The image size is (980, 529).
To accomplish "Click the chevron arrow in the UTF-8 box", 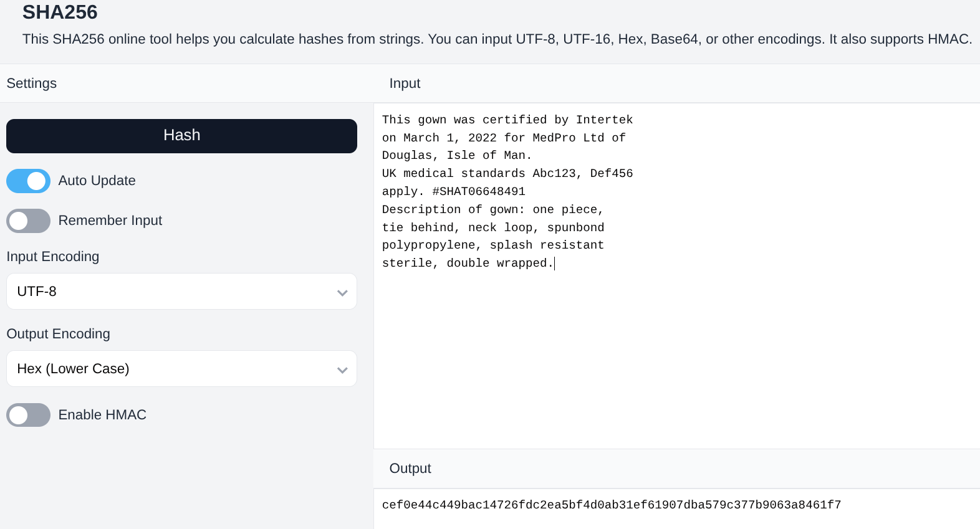I will 342,292.
